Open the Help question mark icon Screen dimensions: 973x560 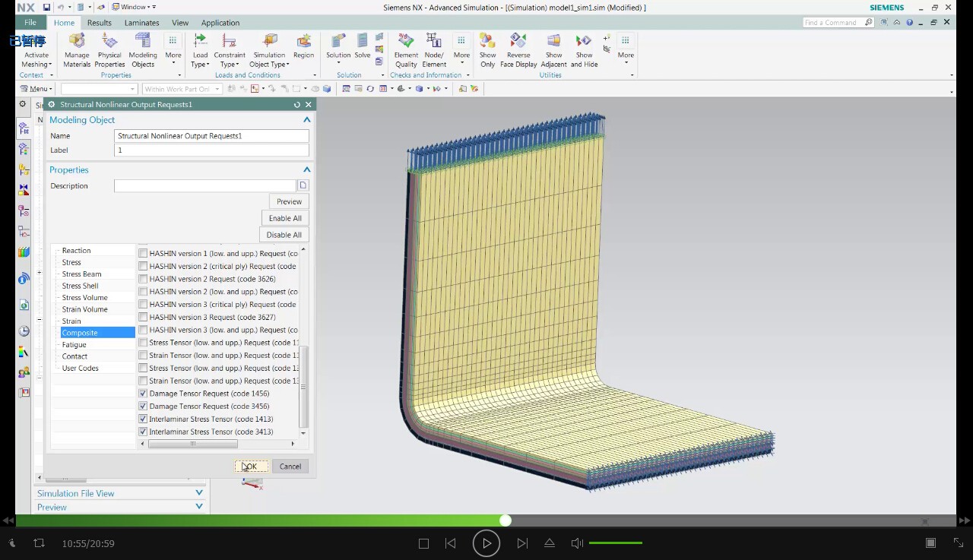tap(910, 22)
